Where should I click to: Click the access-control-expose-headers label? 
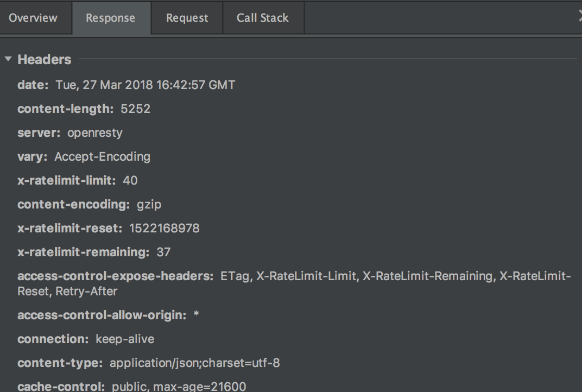click(115, 276)
